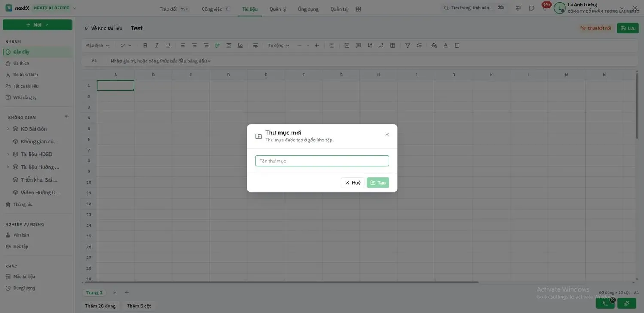The image size is (644, 313).
Task: Open the font size 14 dropdown
Action: 126,46
